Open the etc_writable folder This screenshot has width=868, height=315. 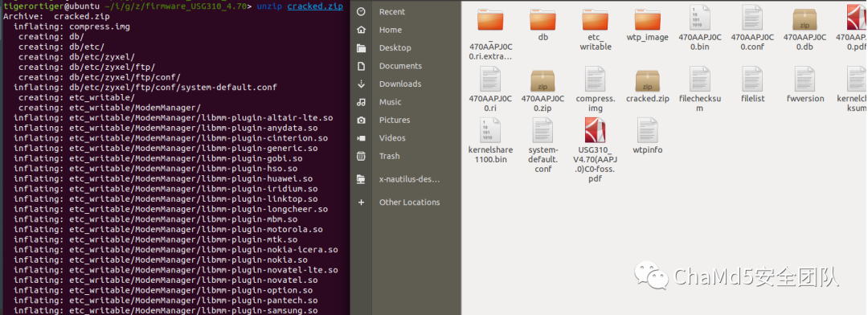click(x=595, y=20)
